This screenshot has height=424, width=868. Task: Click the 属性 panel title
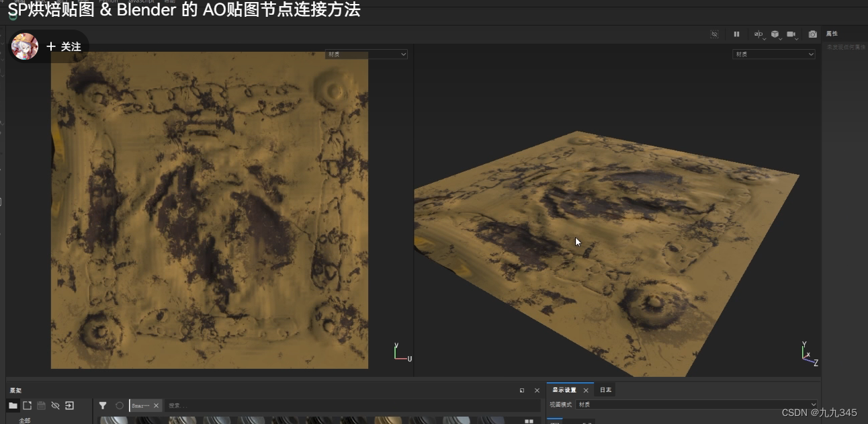832,34
